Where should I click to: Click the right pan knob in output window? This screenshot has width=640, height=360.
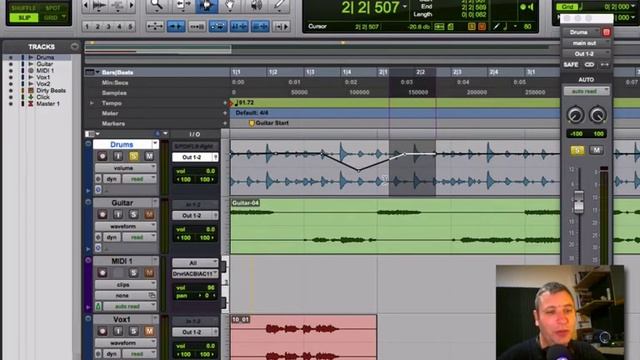pyautogui.click(x=597, y=115)
